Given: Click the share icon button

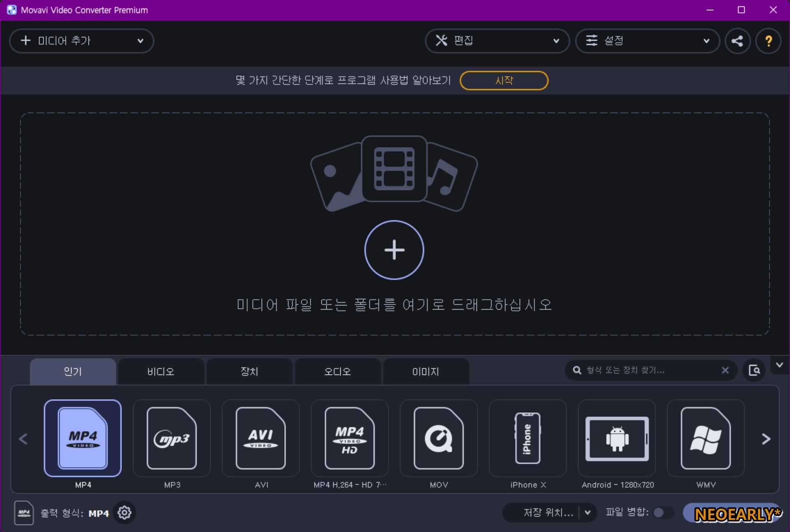Looking at the screenshot, I should 737,41.
